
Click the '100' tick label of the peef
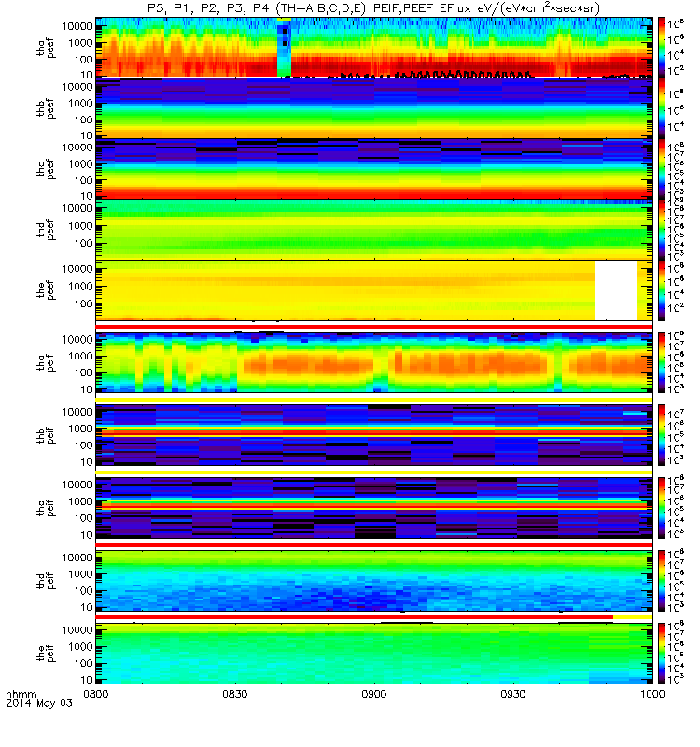(x=84, y=304)
